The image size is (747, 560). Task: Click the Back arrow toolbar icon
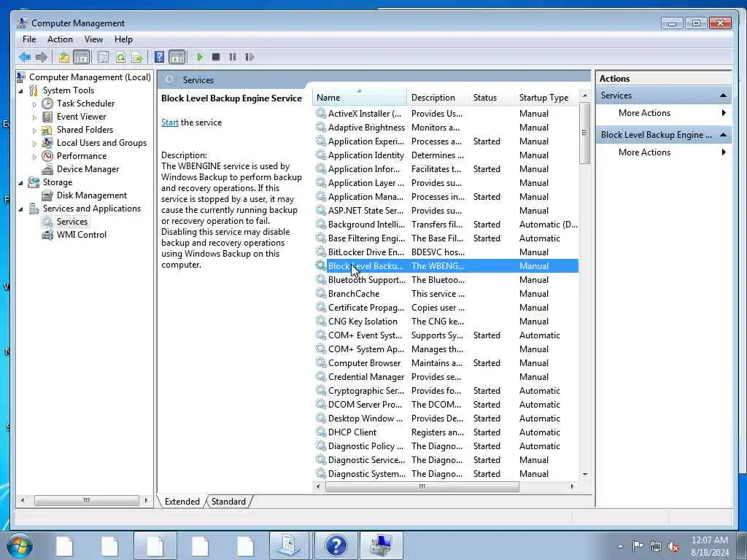pyautogui.click(x=24, y=57)
